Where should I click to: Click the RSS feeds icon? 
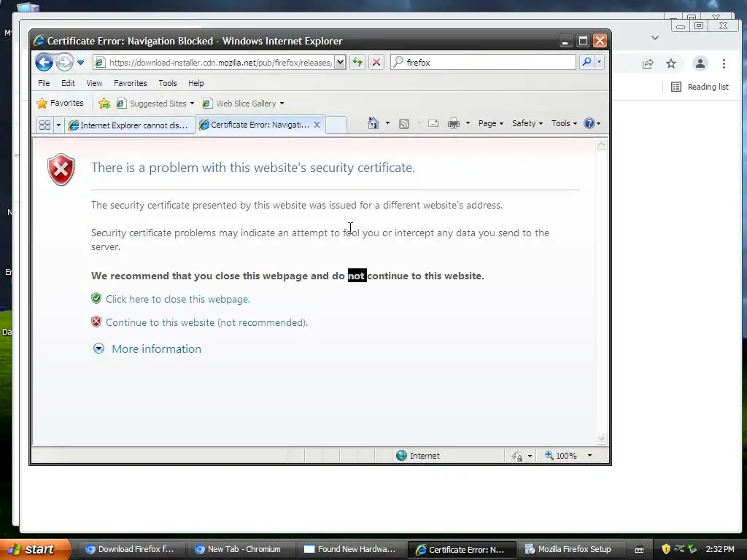pos(404,124)
